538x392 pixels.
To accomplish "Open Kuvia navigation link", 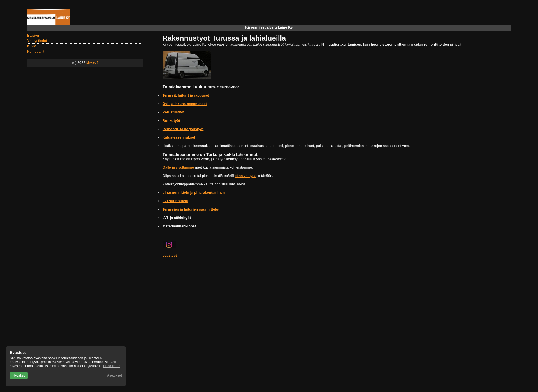I will click(x=31, y=46).
